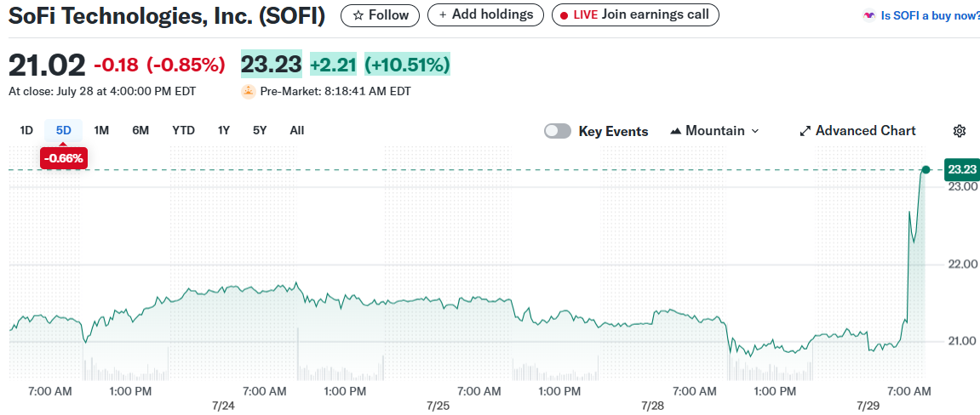Click the SoFi Technologies, Inc. (SOFI) title
The height and width of the screenshot is (415, 980).
[167, 15]
